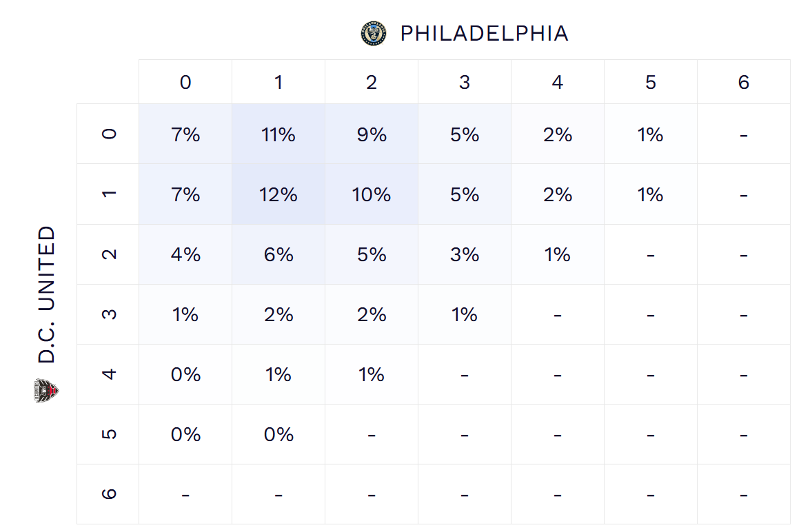Click the 3% probability cell

tap(465, 254)
